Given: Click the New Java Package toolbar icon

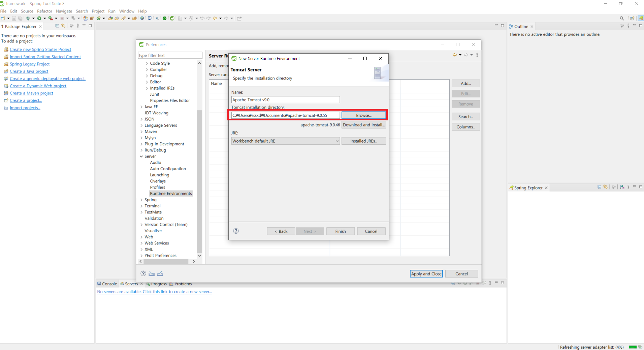Looking at the screenshot, I should (92, 18).
